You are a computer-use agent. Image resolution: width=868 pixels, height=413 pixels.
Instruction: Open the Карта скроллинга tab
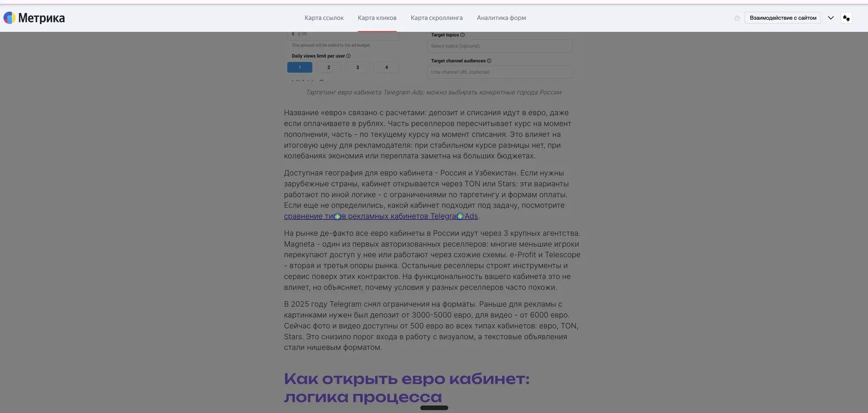(x=437, y=18)
